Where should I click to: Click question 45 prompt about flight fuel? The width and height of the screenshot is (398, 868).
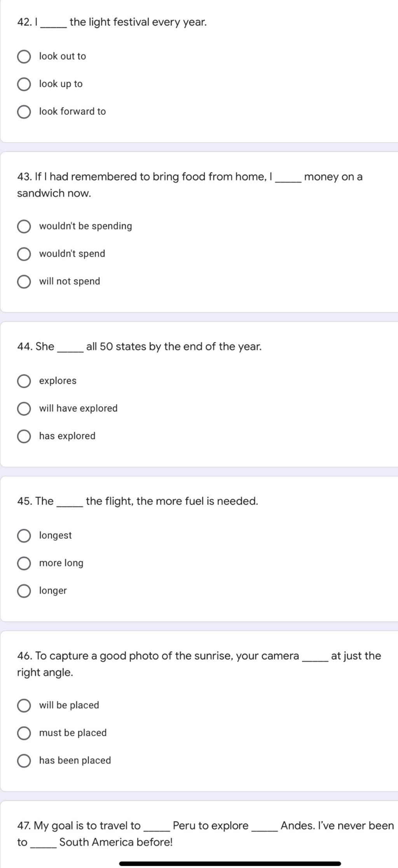coord(138,501)
